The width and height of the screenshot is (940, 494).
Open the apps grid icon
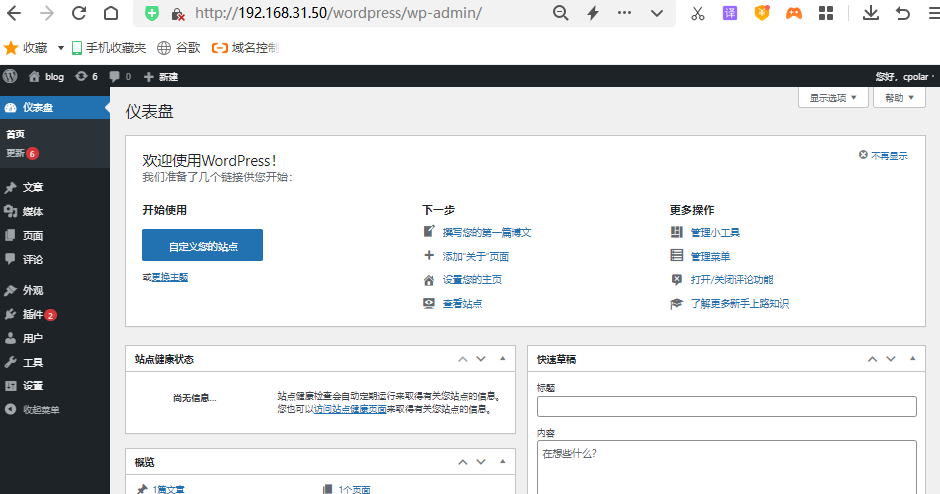coord(826,13)
